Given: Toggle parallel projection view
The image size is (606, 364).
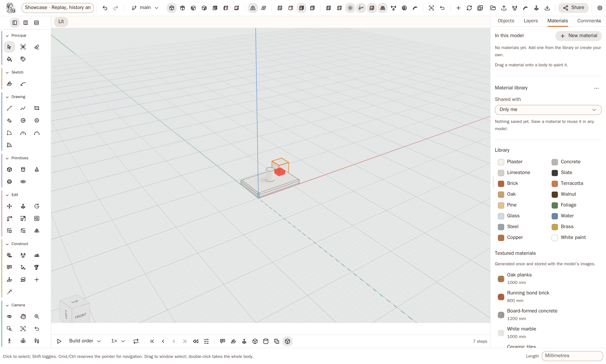Looking at the screenshot, I should pyautogui.click(x=264, y=8).
